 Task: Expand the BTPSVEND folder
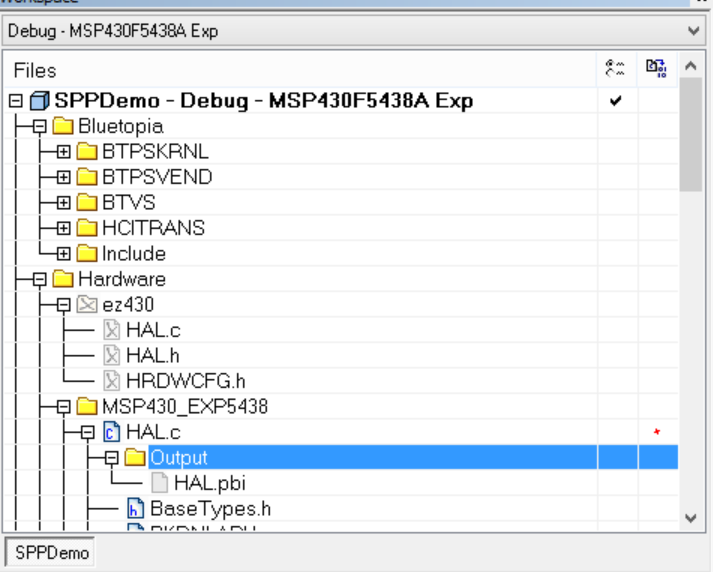pyautogui.click(x=64, y=177)
